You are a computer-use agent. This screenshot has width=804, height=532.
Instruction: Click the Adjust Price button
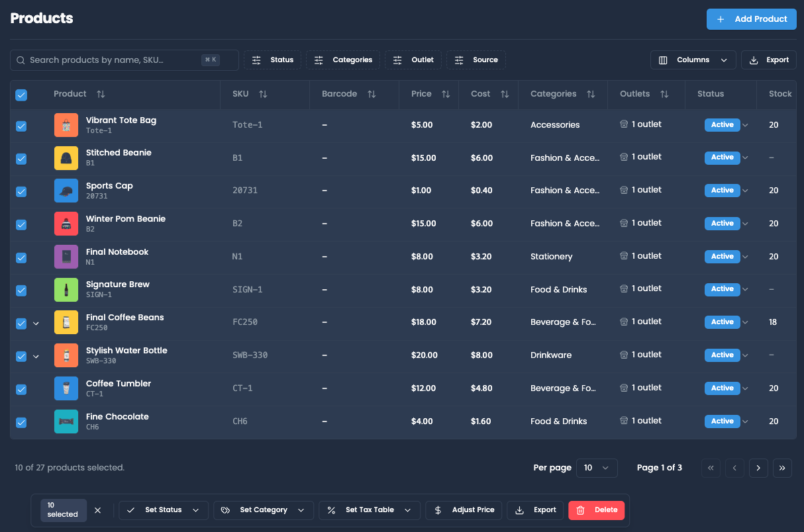(x=464, y=510)
